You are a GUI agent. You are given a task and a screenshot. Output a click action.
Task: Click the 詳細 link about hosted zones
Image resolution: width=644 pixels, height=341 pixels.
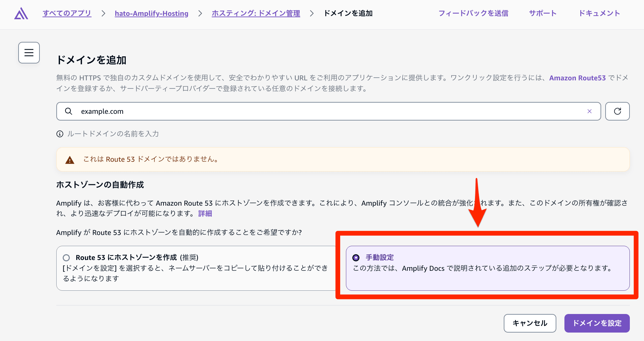point(205,213)
